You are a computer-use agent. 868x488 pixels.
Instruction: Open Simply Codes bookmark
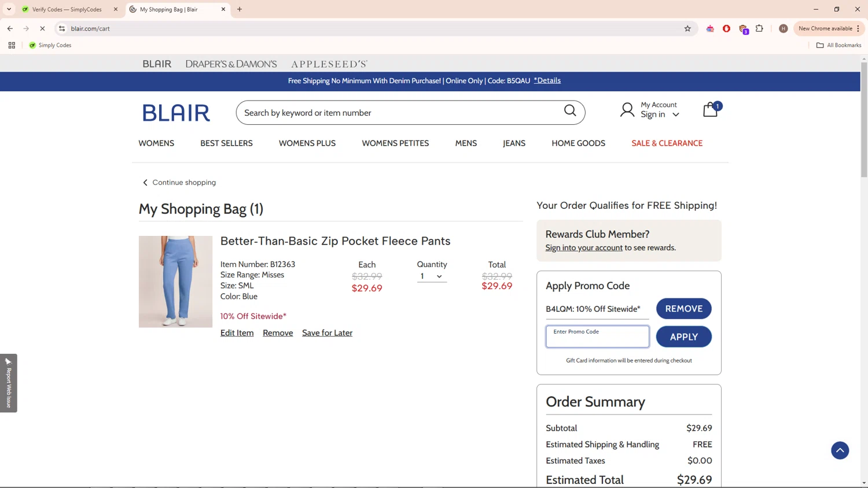50,45
